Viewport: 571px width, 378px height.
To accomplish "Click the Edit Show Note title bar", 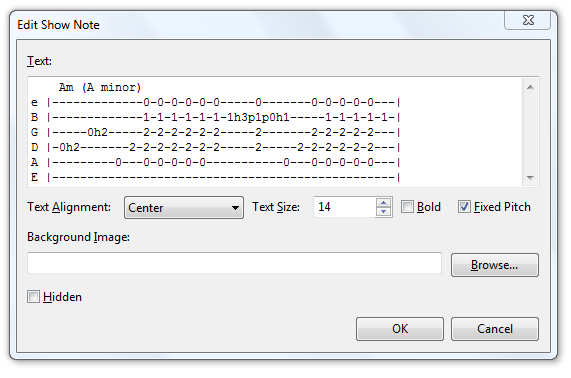I will click(x=255, y=24).
